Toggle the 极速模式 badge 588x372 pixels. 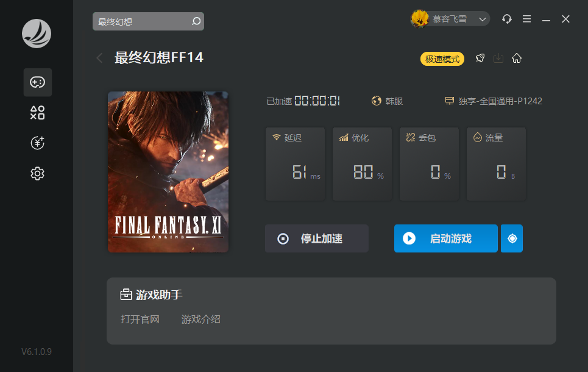[x=442, y=59]
